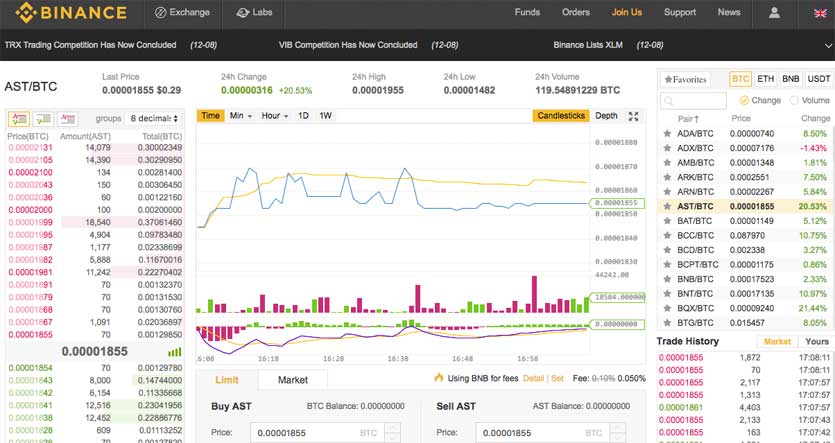
Task: Show buy orders only view
Action: pos(43,118)
